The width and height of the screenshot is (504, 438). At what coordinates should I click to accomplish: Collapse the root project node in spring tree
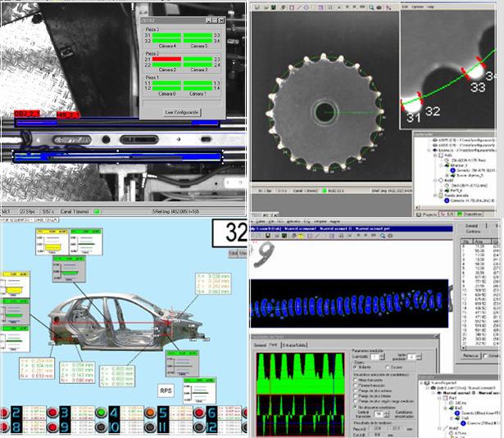point(421,383)
